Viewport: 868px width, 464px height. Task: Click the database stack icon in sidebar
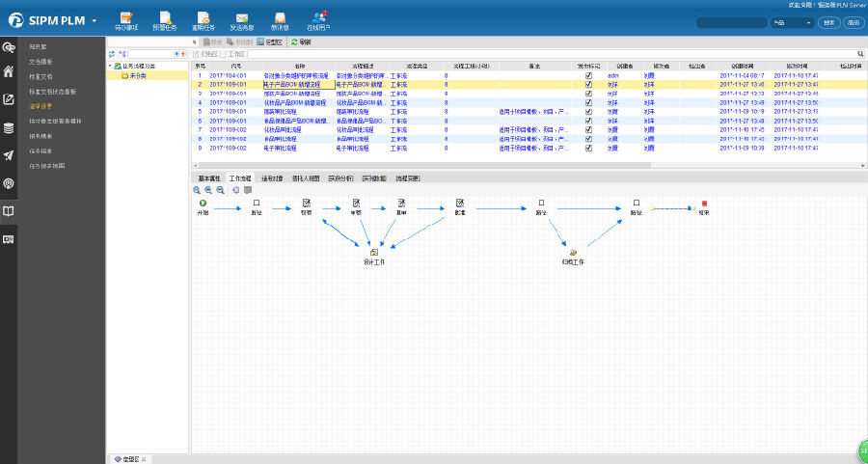pyautogui.click(x=9, y=127)
